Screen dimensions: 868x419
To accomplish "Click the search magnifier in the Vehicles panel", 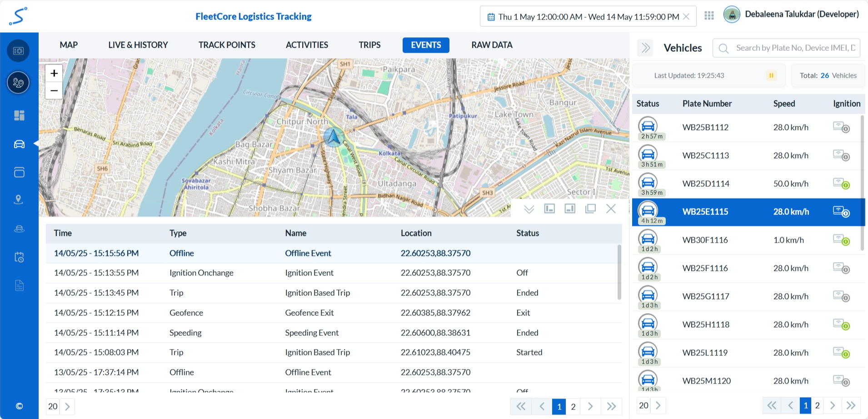I will [723, 48].
